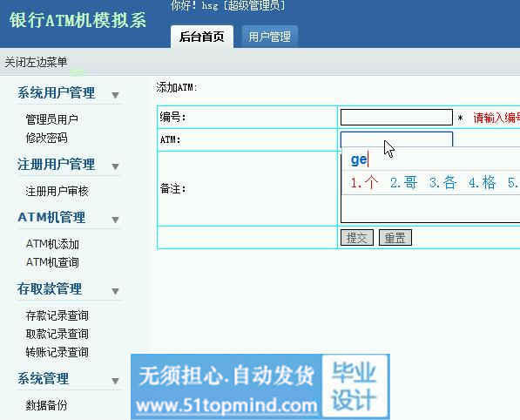Open the 用户管理 tab
The width and height of the screenshot is (520, 420).
[x=270, y=37]
